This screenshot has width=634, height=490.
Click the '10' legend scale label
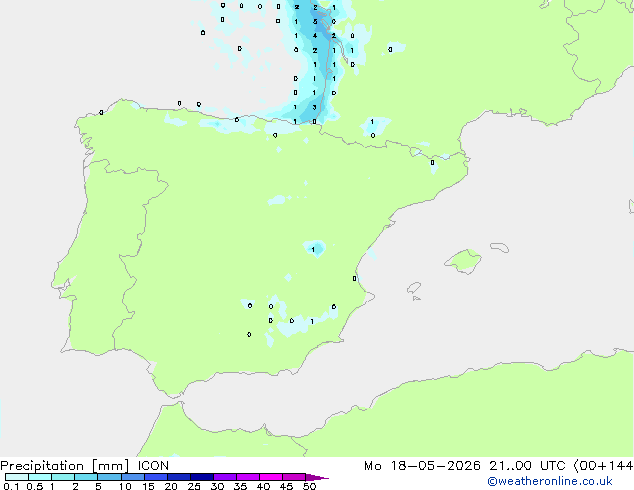[125, 486]
